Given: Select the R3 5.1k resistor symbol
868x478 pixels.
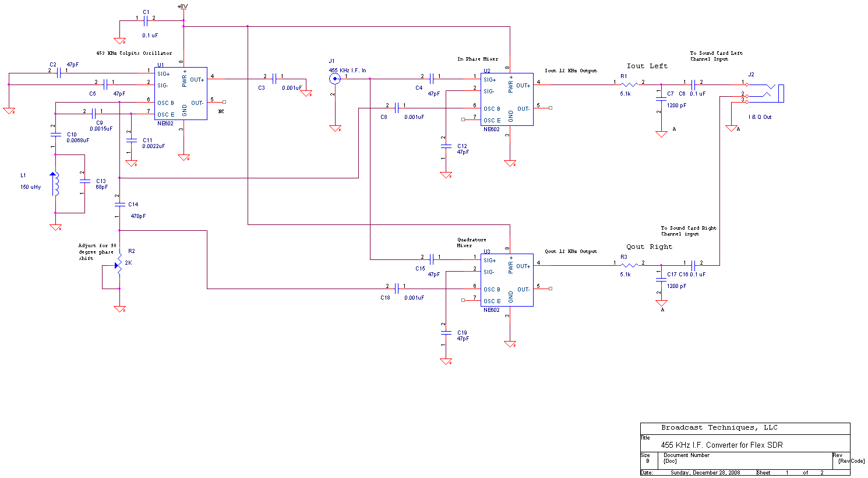Looking at the screenshot, I should (x=629, y=265).
